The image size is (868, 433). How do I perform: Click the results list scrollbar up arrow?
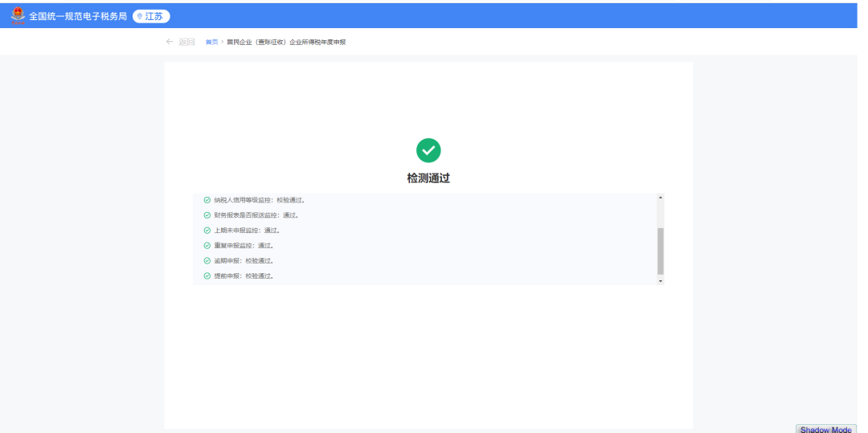click(x=661, y=197)
